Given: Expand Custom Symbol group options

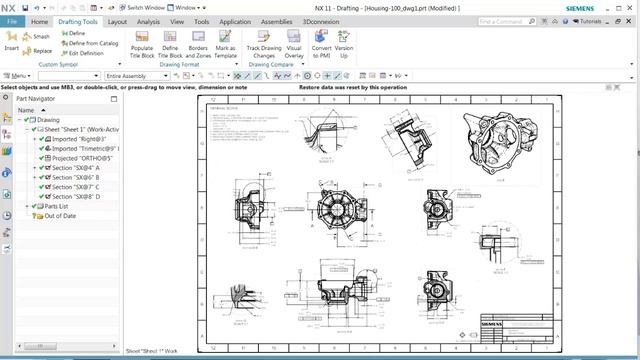Looking at the screenshot, I should pos(120,64).
